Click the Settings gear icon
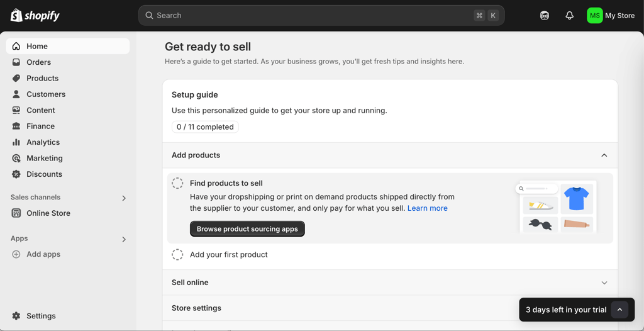This screenshot has height=331, width=644. pyautogui.click(x=16, y=316)
